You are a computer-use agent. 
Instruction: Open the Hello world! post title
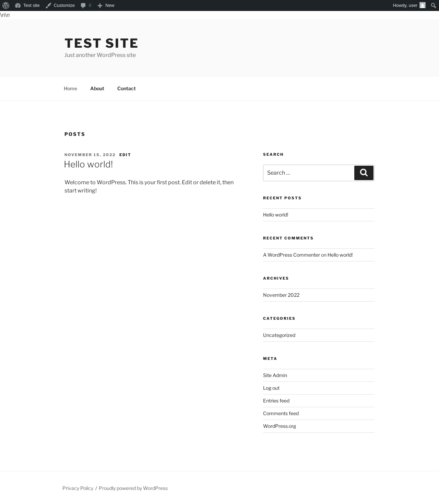[88, 164]
